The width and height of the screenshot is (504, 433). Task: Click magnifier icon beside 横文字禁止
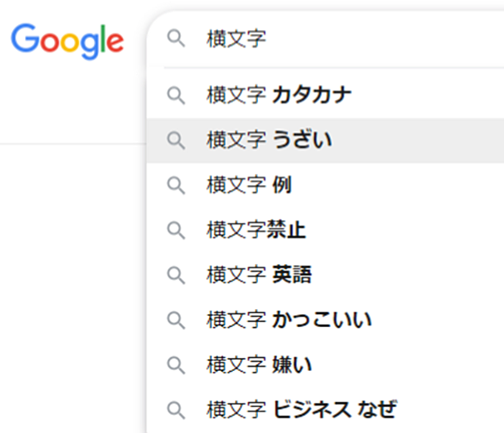click(176, 231)
